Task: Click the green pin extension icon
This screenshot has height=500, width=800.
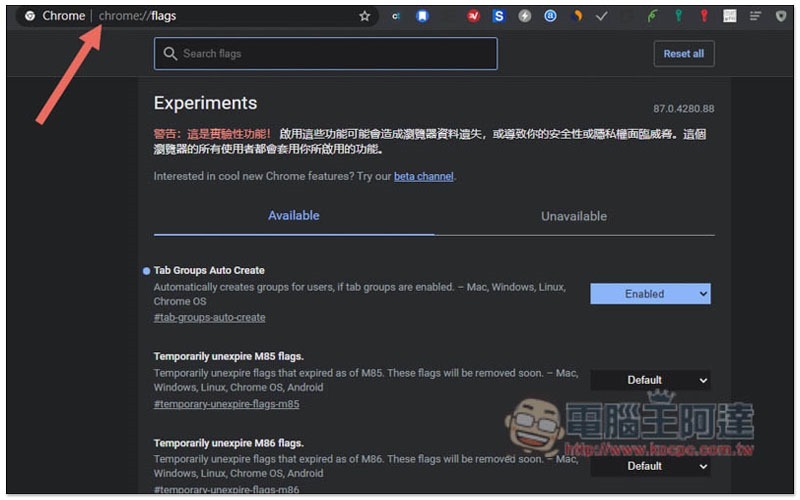Action: [x=679, y=16]
